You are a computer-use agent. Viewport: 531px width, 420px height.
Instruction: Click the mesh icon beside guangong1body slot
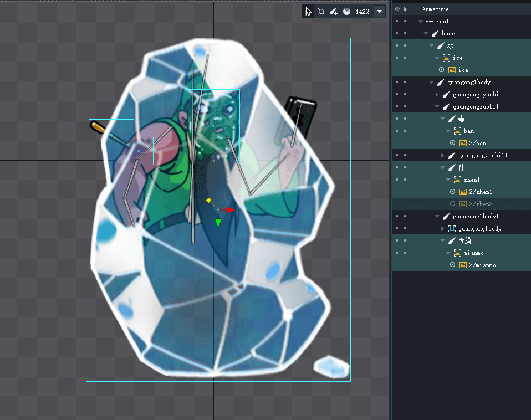452,228
